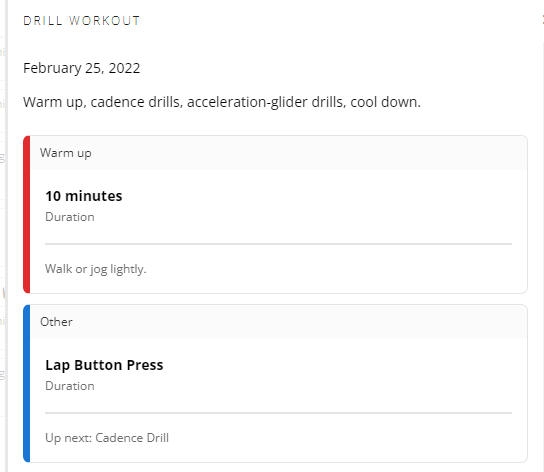
Task: Close the Drill Workout panel
Action: [542, 20]
